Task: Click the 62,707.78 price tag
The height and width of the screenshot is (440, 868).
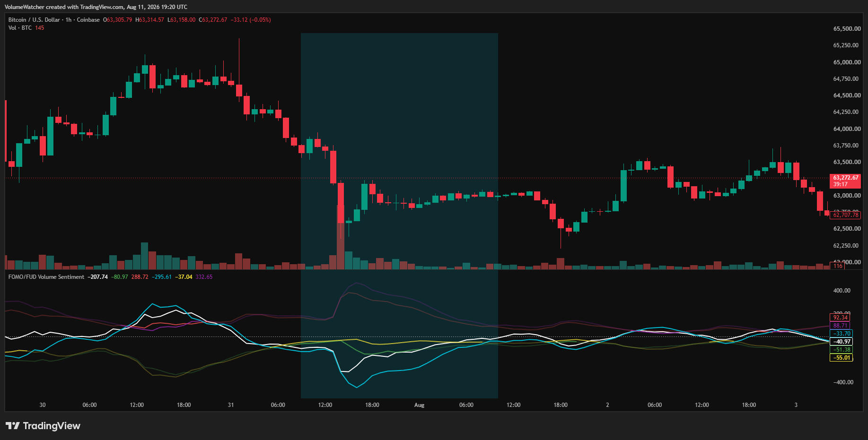Action: (845, 215)
